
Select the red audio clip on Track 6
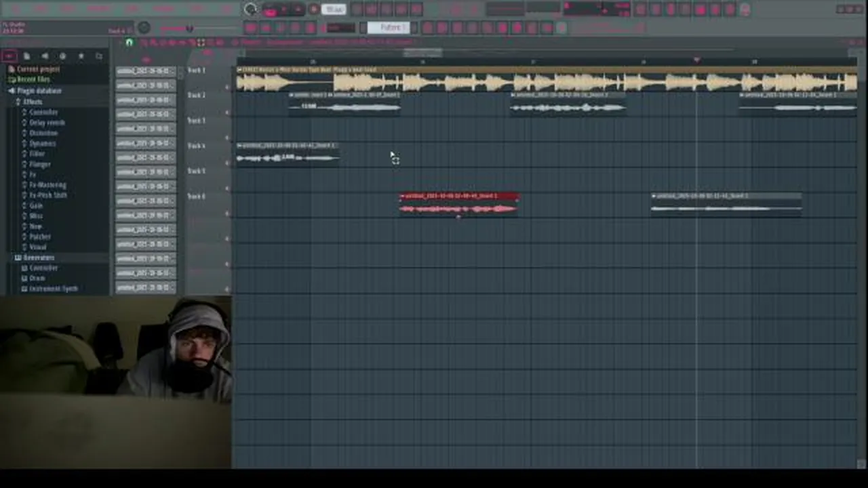[x=459, y=204]
